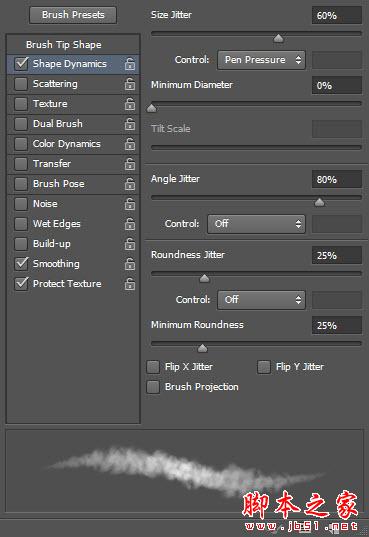Toggle the Transfer lock icon
369x537 pixels.
(x=130, y=164)
